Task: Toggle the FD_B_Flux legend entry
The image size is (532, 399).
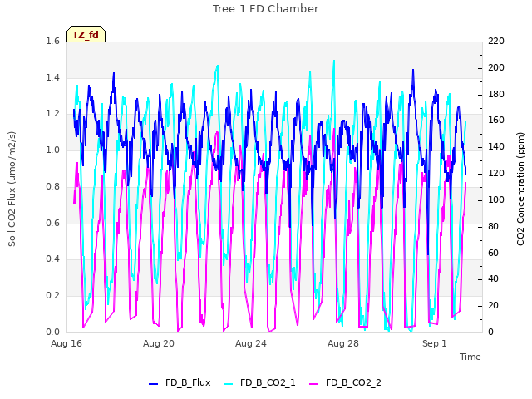Action: tap(180, 382)
